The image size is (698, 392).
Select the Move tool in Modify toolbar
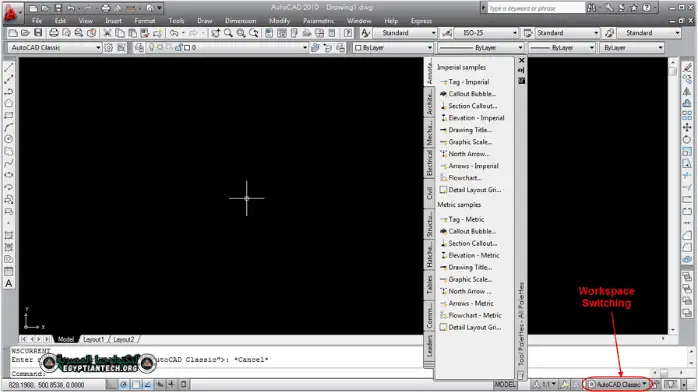(x=687, y=128)
